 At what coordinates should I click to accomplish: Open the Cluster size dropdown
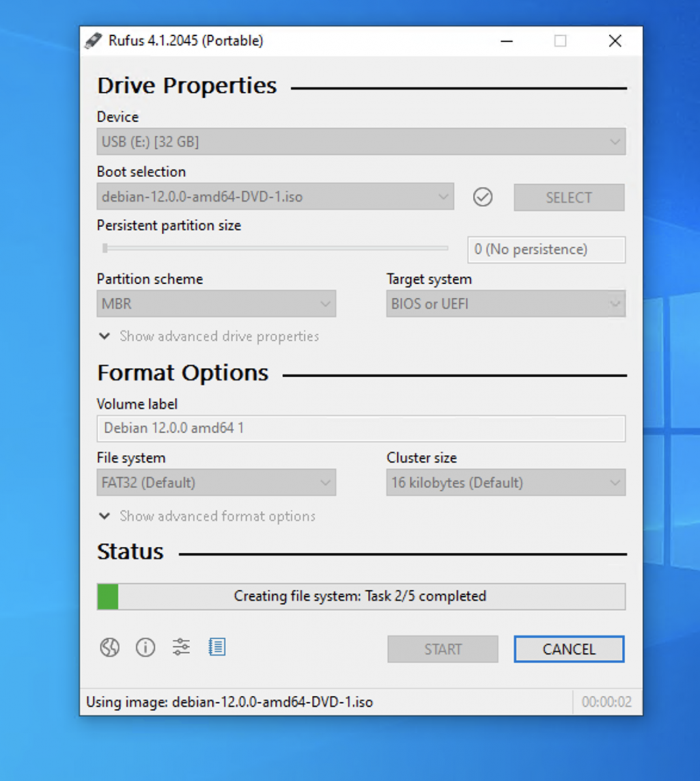(x=506, y=483)
